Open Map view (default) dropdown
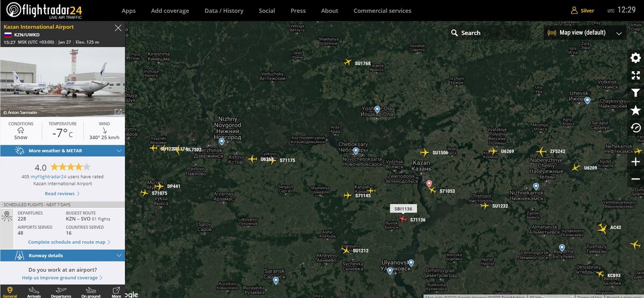 pos(584,33)
